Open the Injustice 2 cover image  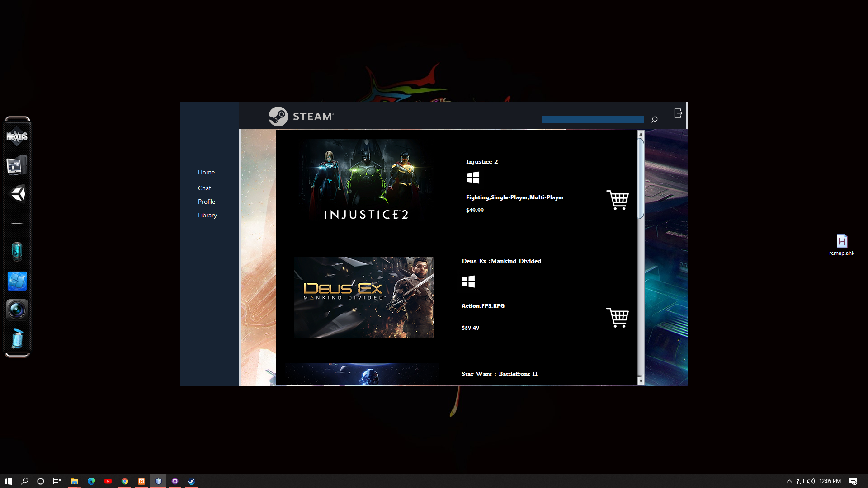click(x=364, y=181)
